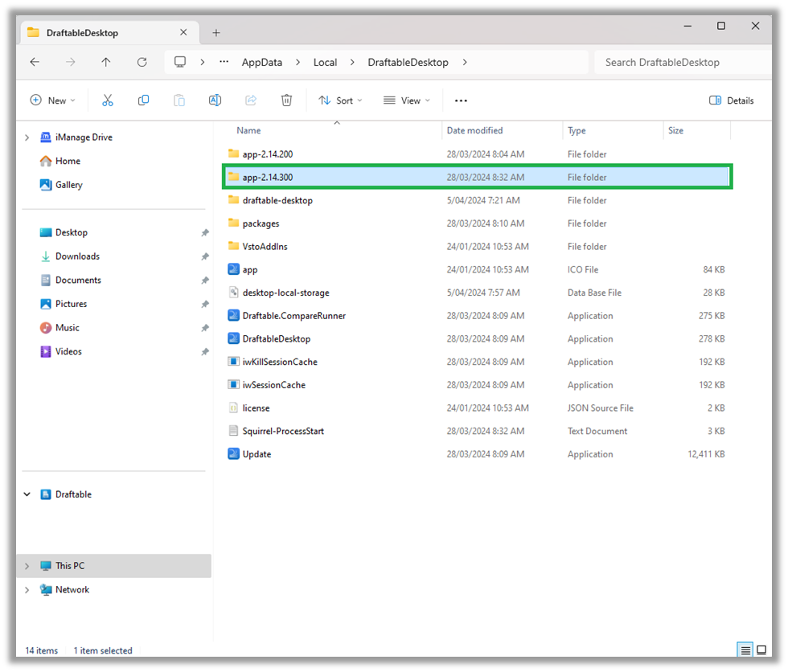Screen dimensions: 788x672
Task: Add a new Explorer tab
Action: tap(216, 33)
